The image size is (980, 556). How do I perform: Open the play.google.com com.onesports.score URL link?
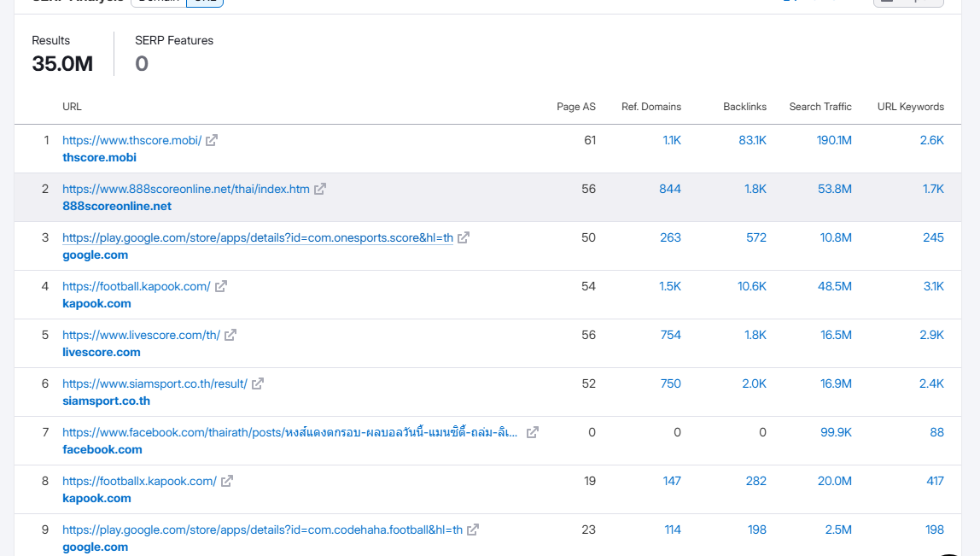(258, 237)
